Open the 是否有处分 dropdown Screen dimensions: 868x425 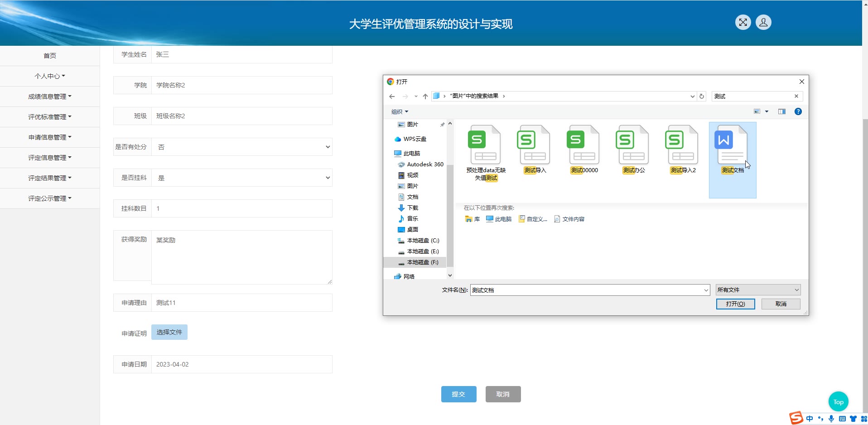242,147
